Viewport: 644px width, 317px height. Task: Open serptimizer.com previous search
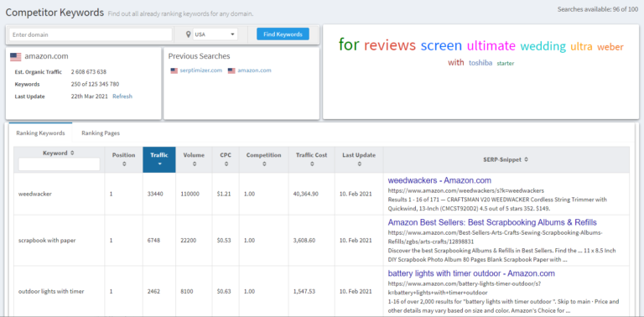[x=201, y=70]
